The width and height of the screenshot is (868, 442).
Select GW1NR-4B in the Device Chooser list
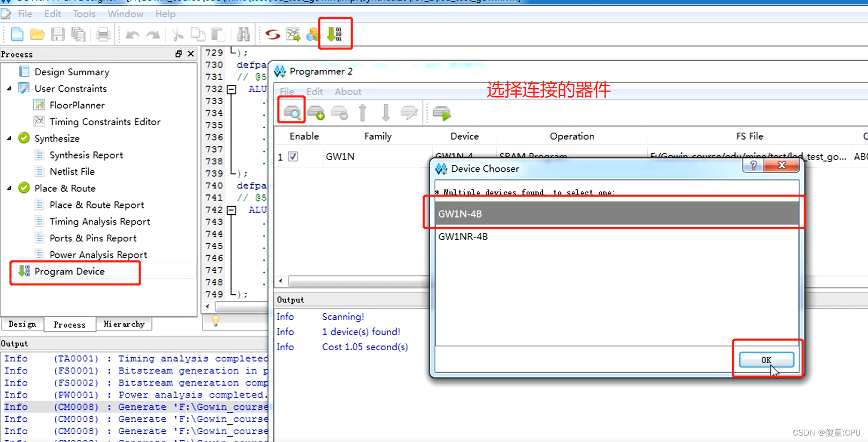616,236
